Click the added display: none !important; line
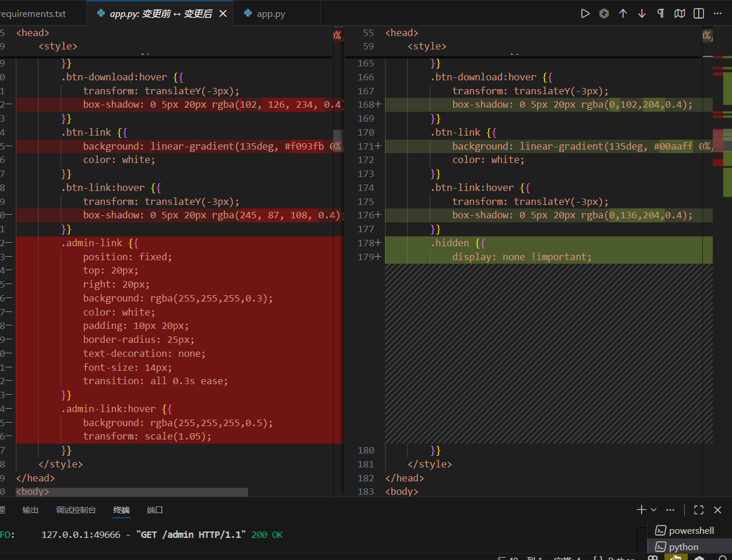 pos(522,257)
